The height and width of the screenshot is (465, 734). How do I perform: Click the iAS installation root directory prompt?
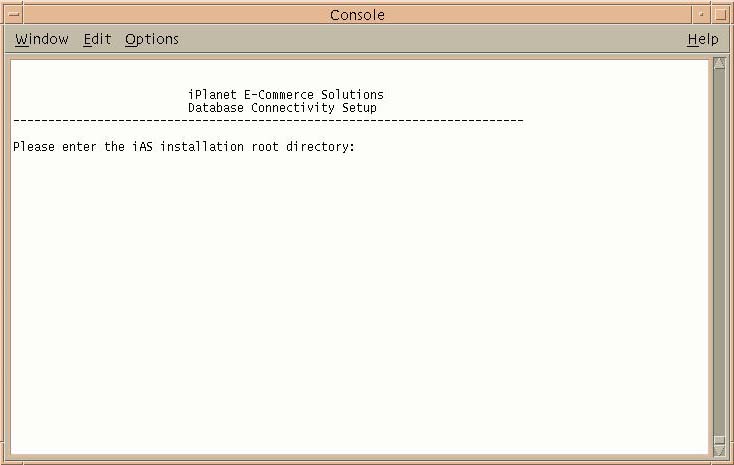[184, 147]
